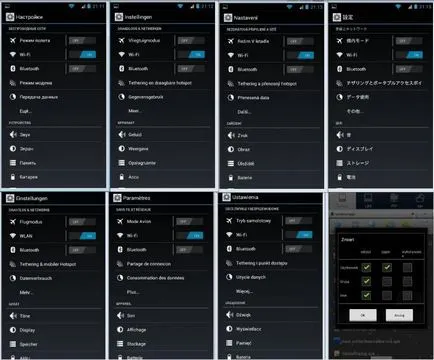434x360 pixels.
Task: Check Użytkownik Wykonywanie checkbox in Zmień dialog
Action: pyautogui.click(x=407, y=267)
